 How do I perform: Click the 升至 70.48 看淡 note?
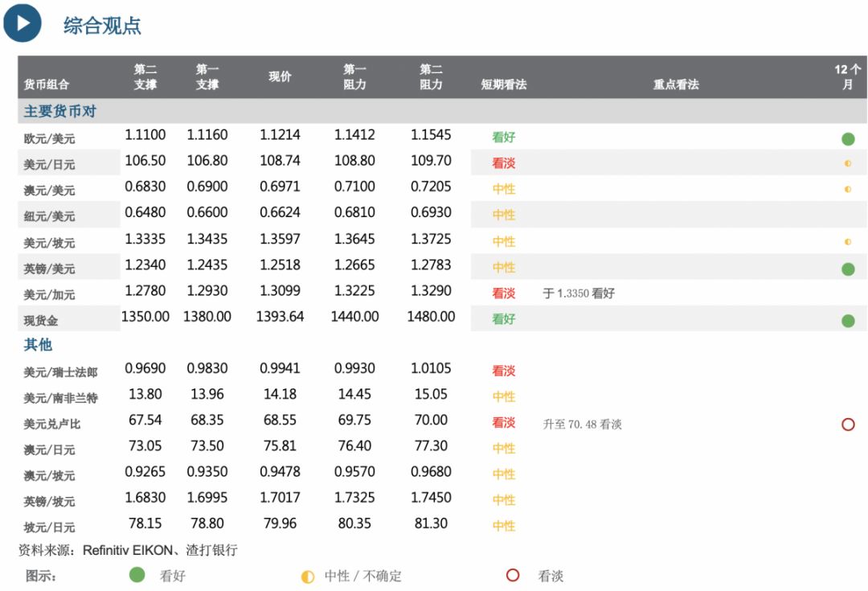pyautogui.click(x=583, y=425)
